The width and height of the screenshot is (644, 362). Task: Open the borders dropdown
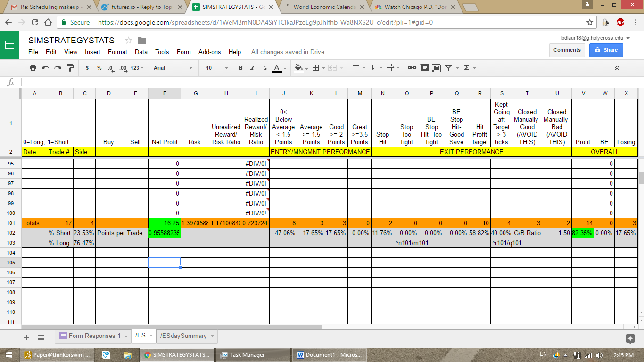318,68
